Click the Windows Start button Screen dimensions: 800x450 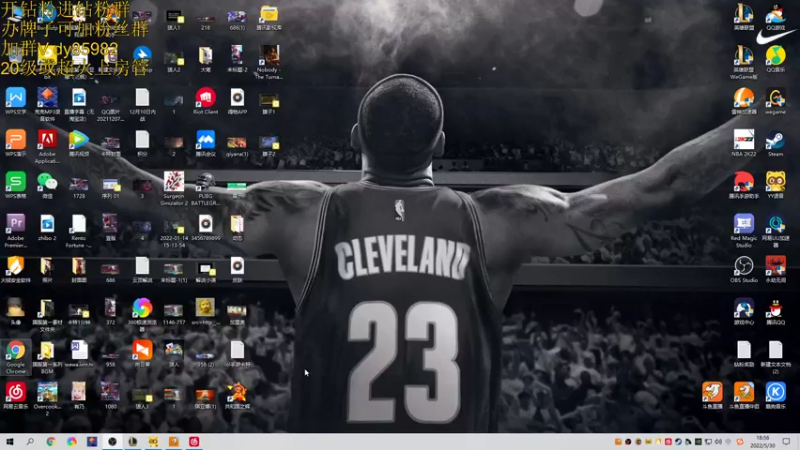[9, 442]
